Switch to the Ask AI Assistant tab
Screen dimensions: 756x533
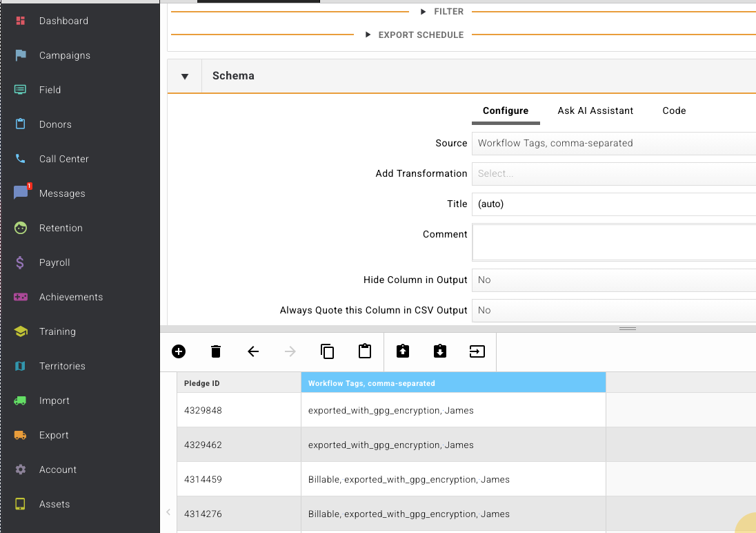595,110
